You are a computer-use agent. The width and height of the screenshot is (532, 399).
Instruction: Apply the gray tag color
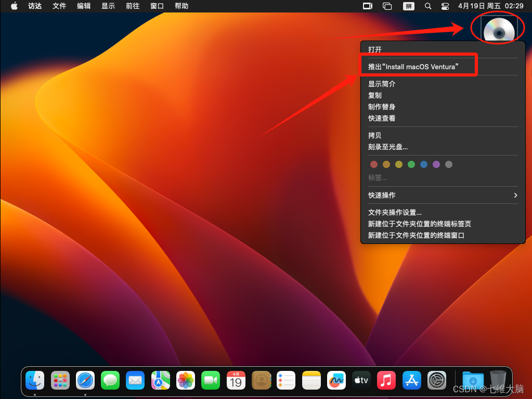(449, 164)
